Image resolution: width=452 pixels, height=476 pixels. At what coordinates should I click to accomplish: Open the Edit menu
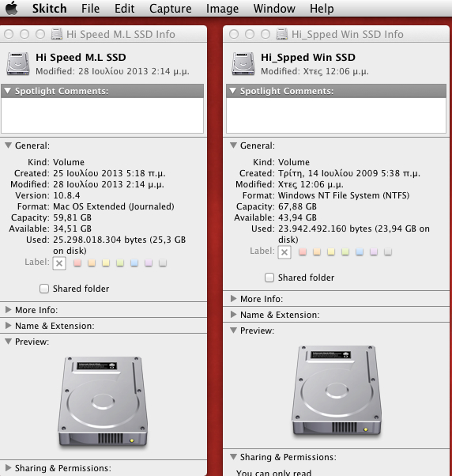(x=124, y=9)
